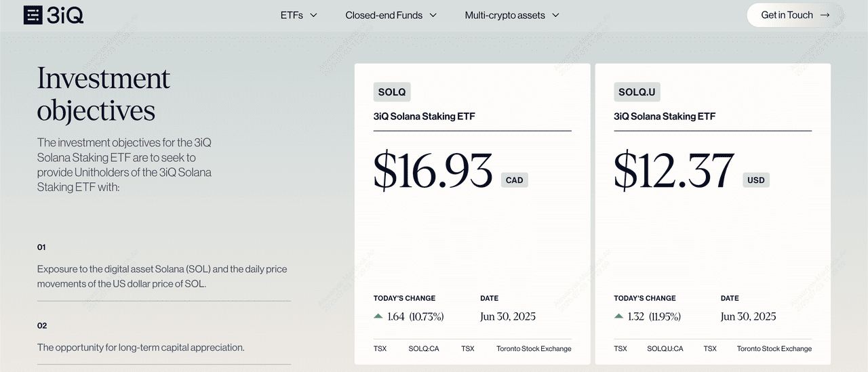This screenshot has height=372, width=868.
Task: Click the $12.37 price on SOLQ.U card
Action: [x=673, y=171]
